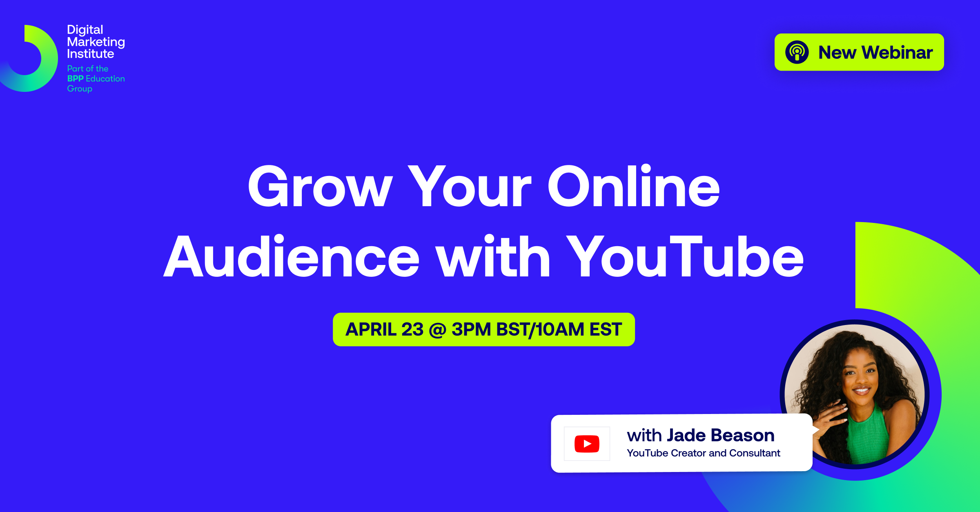The height and width of the screenshot is (512, 980).
Task: Click the 'with Jade Beason' name text
Action: [701, 435]
